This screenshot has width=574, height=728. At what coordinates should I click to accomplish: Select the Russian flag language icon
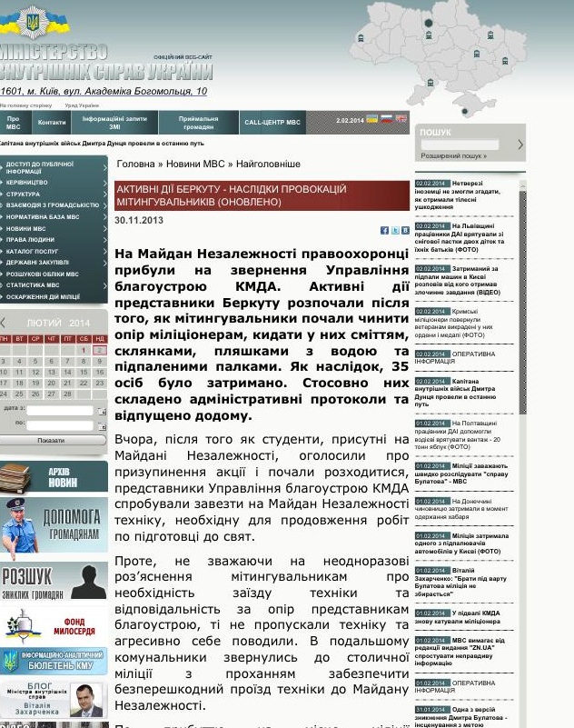pyautogui.click(x=386, y=120)
